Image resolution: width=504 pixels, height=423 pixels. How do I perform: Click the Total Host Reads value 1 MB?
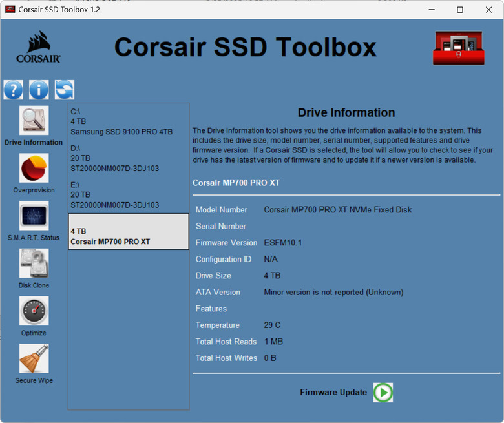(273, 342)
